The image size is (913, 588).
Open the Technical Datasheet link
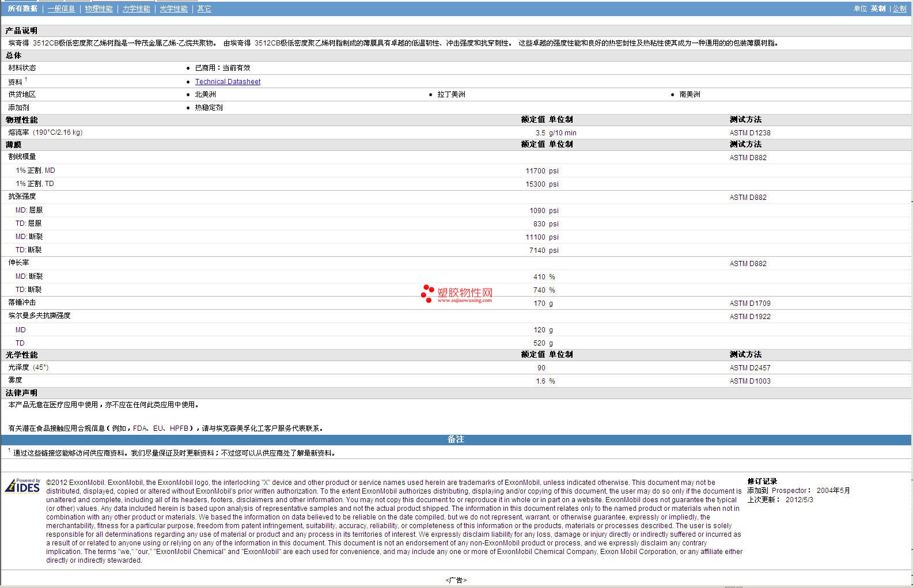[228, 82]
